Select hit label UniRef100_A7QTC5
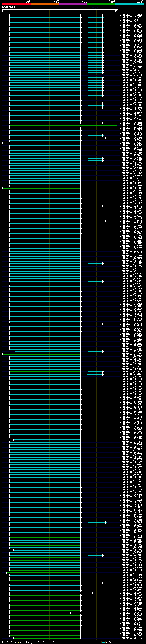 tap(131, 85)
